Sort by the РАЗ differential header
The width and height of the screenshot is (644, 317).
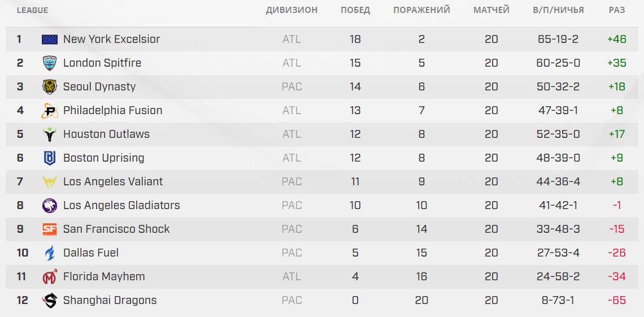(617, 10)
